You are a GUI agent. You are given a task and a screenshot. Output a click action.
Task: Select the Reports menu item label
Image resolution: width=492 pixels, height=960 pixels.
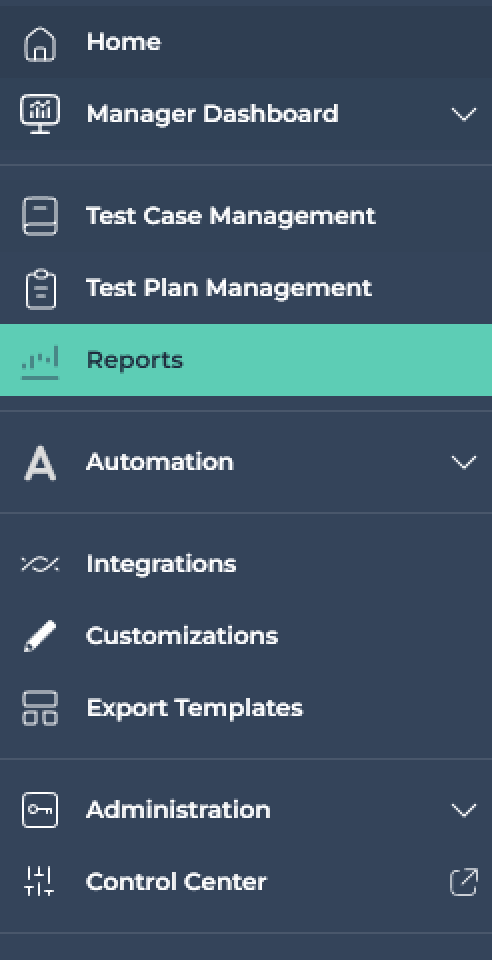(x=135, y=360)
